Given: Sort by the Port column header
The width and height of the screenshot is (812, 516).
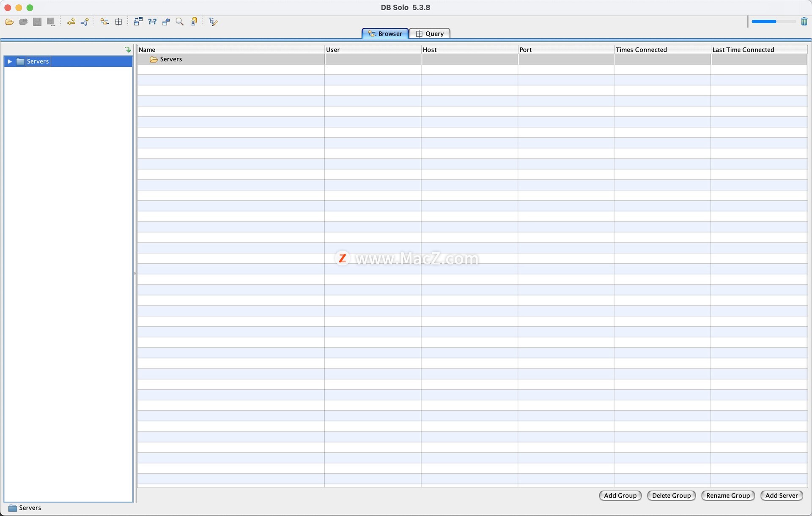Looking at the screenshot, I should [566, 49].
